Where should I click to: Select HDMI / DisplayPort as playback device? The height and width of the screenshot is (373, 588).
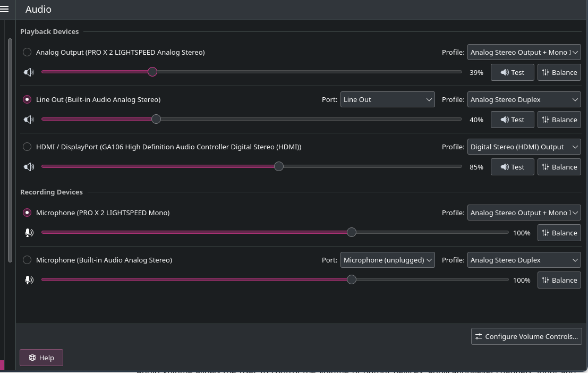[27, 147]
